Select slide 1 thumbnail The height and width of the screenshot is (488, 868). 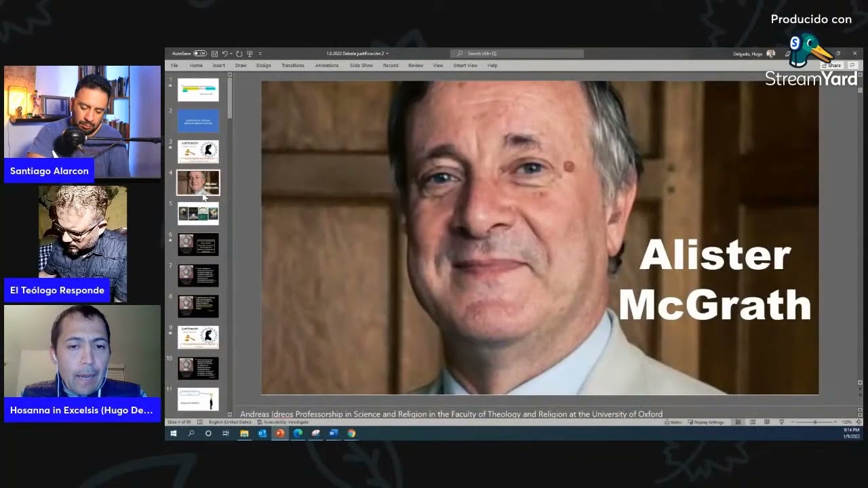pos(198,89)
